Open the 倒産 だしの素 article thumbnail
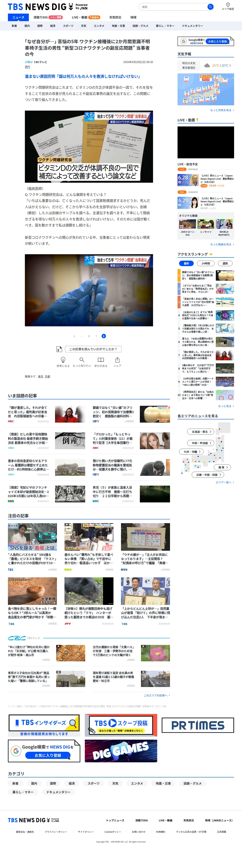 coord(70,441)
